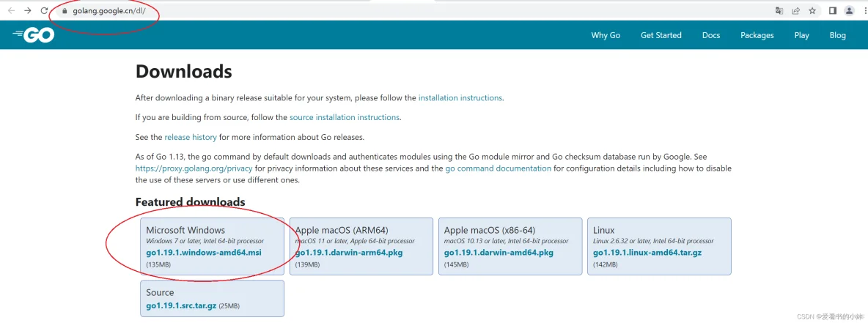Open the proxy.golang.org/privacy link
868x323 pixels.
point(194,168)
